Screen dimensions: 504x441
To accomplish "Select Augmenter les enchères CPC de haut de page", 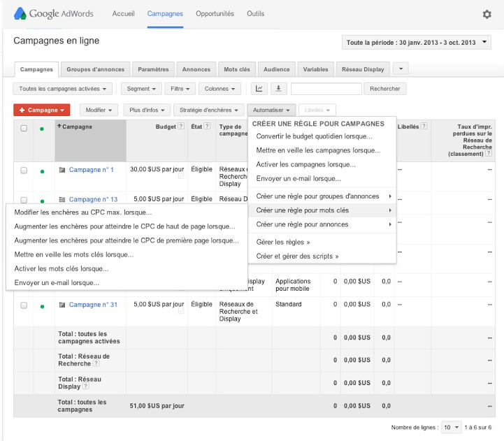I will coord(127,226).
